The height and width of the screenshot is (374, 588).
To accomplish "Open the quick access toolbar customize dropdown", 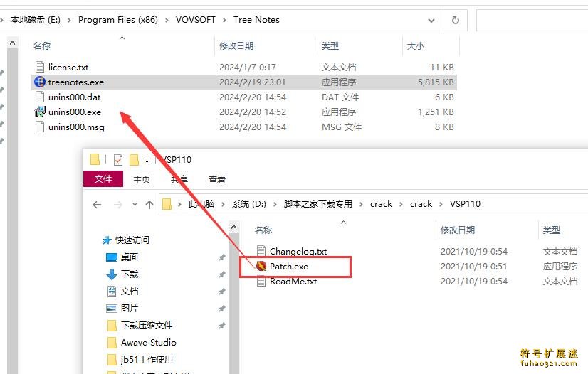I will click(147, 161).
